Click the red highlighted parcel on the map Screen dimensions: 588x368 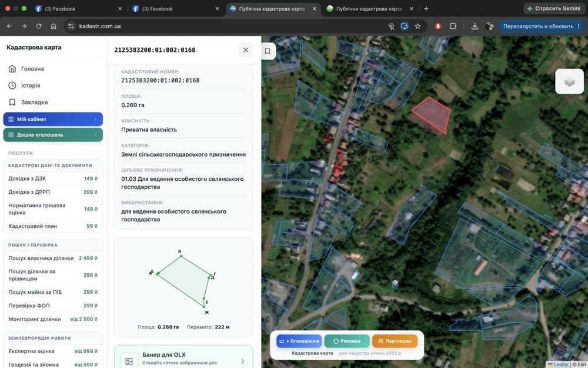432,114
